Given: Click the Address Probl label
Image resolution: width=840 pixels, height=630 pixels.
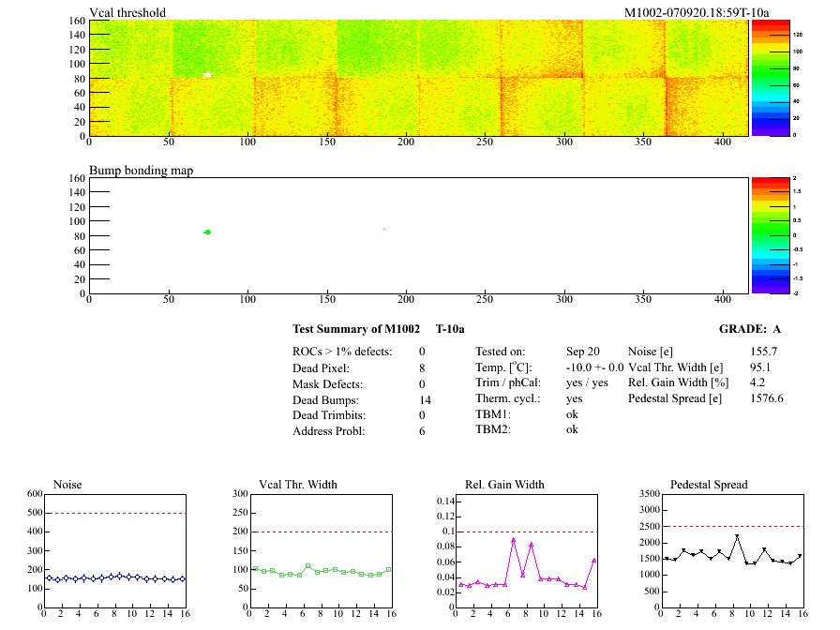Looking at the screenshot, I should tap(327, 431).
